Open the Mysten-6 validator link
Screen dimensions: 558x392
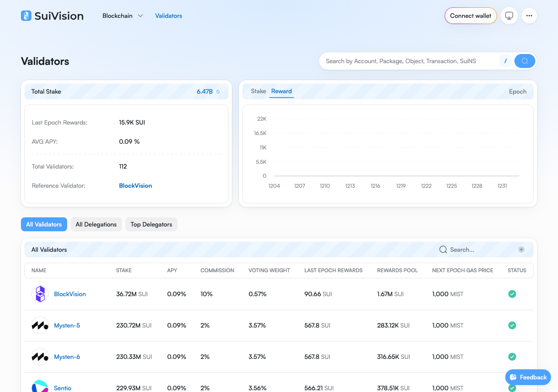tap(67, 357)
